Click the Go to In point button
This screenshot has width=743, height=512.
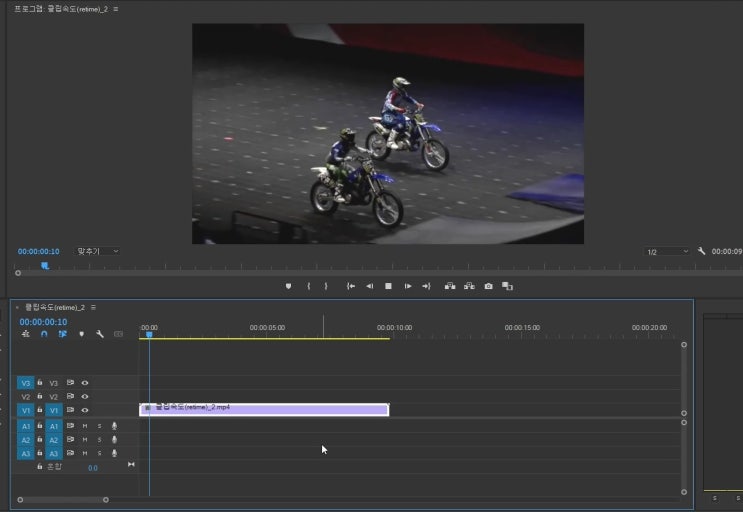click(351, 286)
